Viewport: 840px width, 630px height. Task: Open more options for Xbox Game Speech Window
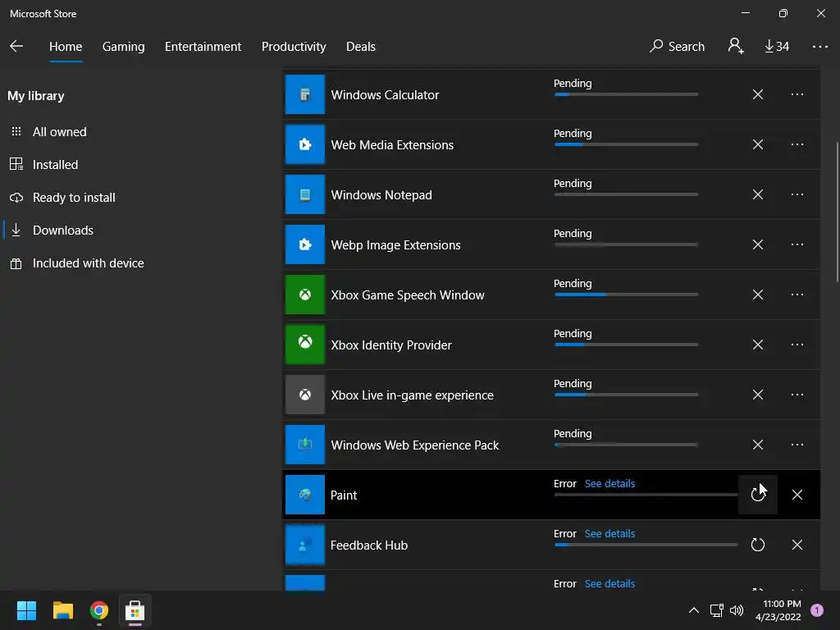[x=797, y=294]
